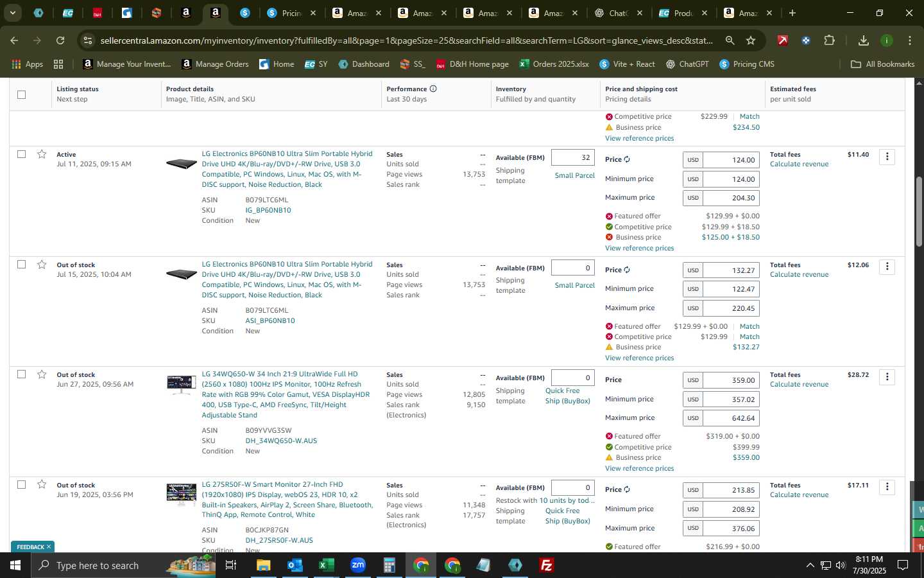Image resolution: width=924 pixels, height=578 pixels.
Task: Star the Active IG_BP60NB10 listing
Action: tap(42, 154)
